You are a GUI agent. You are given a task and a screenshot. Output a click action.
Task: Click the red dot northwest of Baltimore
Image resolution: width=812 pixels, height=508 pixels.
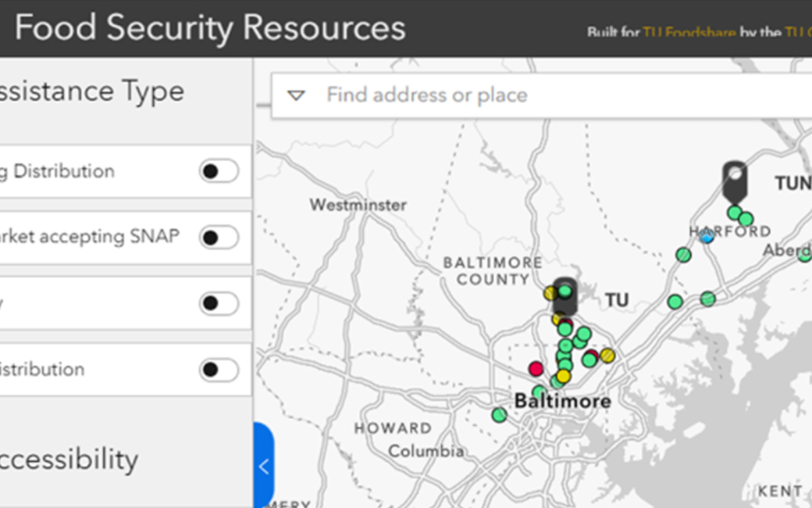tap(536, 368)
